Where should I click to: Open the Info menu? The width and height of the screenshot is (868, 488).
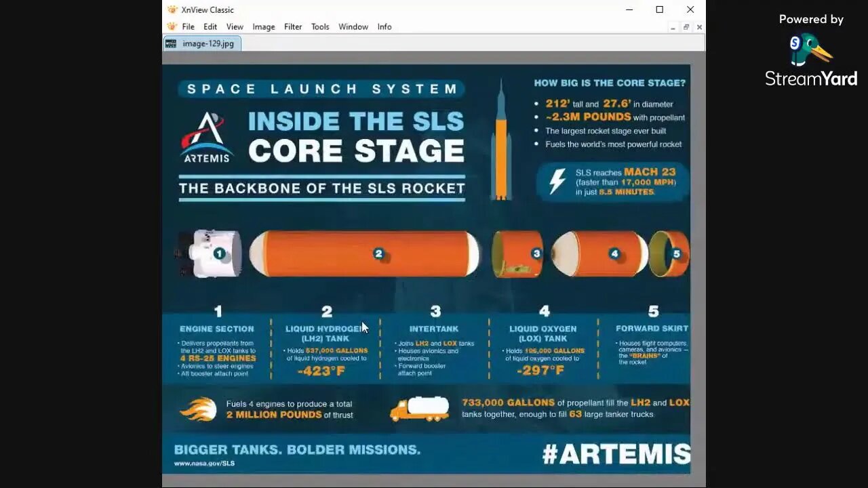(x=384, y=27)
